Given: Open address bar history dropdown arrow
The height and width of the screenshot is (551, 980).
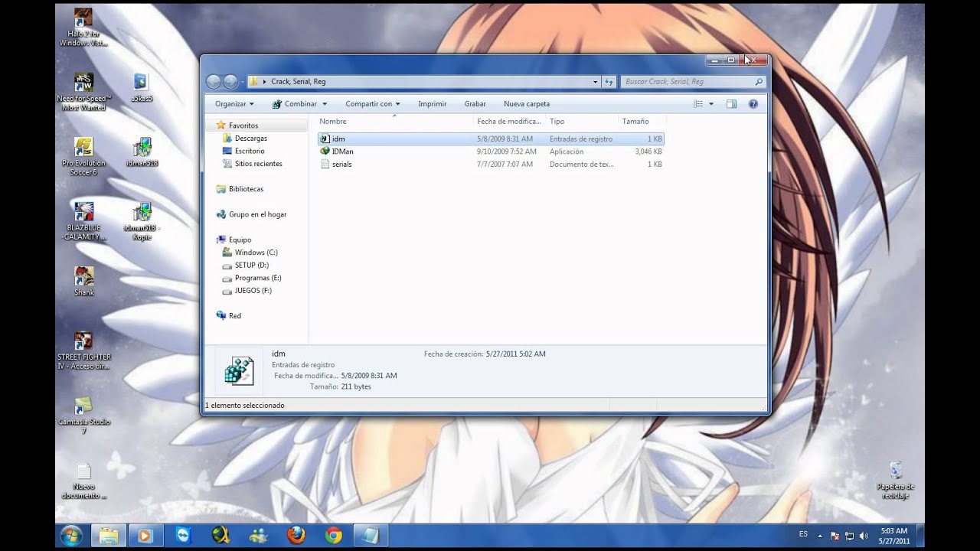Looking at the screenshot, I should (595, 81).
